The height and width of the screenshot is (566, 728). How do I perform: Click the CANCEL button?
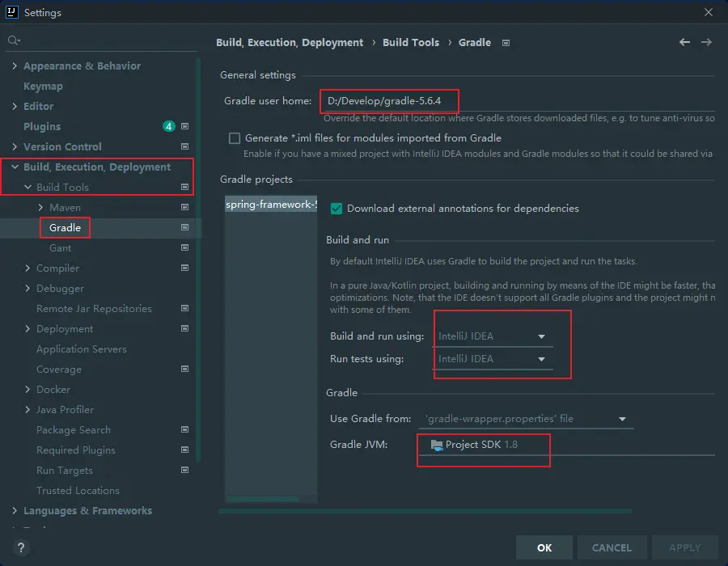click(x=612, y=547)
